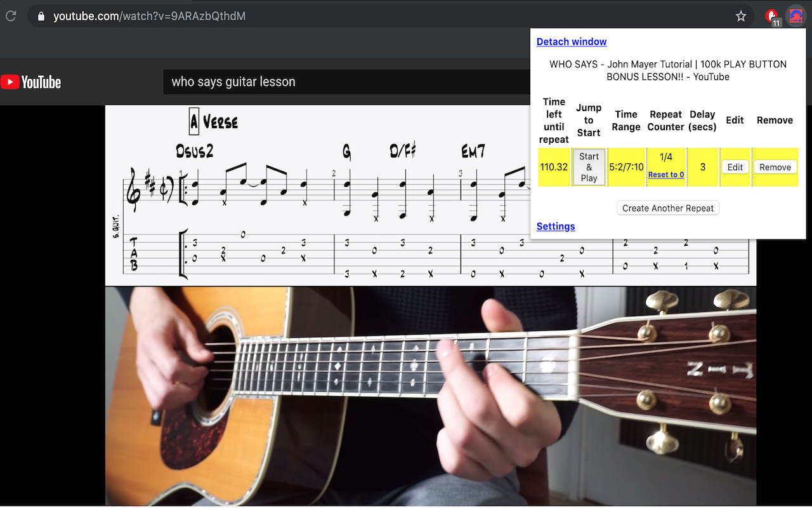Go to YouTube home via logo
Image resolution: width=812 pixels, height=508 pixels.
click(31, 82)
